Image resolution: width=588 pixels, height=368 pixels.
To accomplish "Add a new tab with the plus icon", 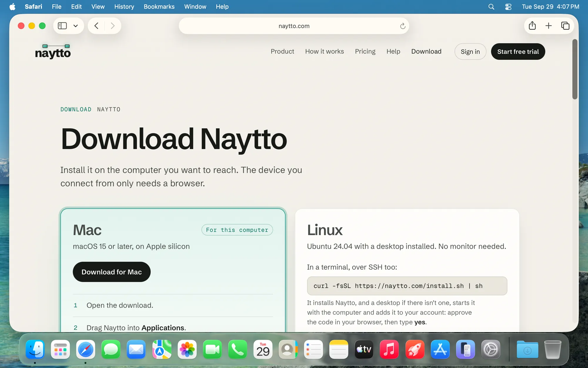I will (549, 26).
